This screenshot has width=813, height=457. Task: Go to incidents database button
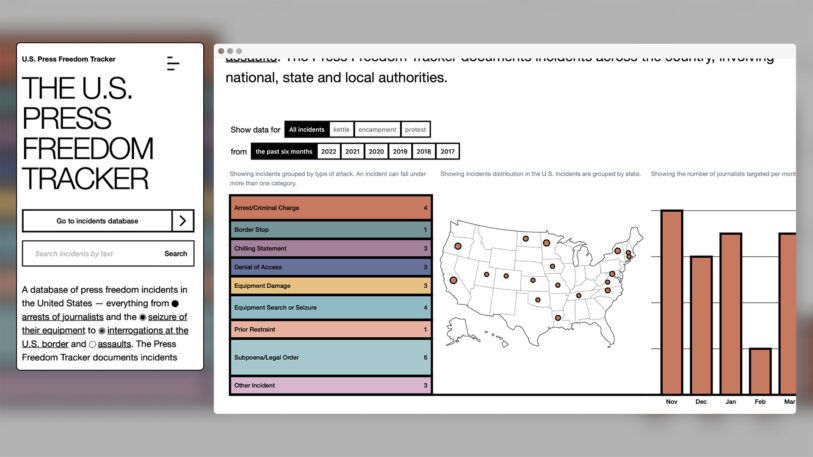tap(97, 221)
